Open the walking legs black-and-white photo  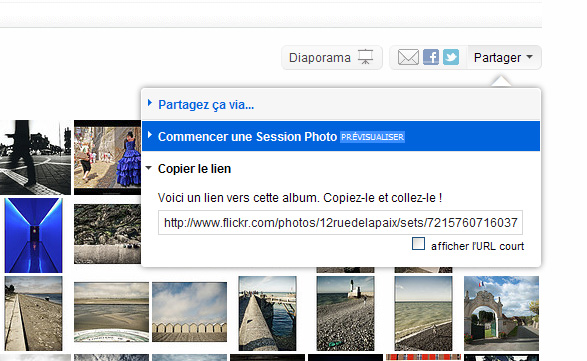(x=35, y=157)
